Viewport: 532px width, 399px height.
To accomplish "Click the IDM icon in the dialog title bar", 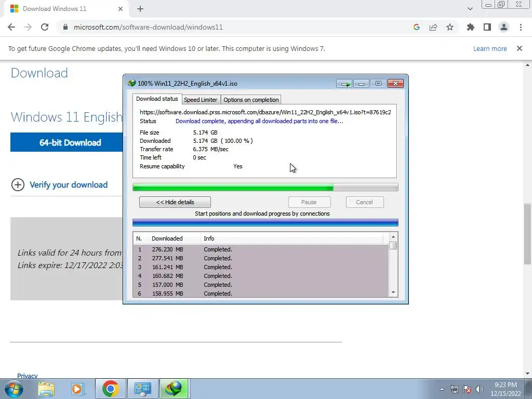I will pos(131,83).
